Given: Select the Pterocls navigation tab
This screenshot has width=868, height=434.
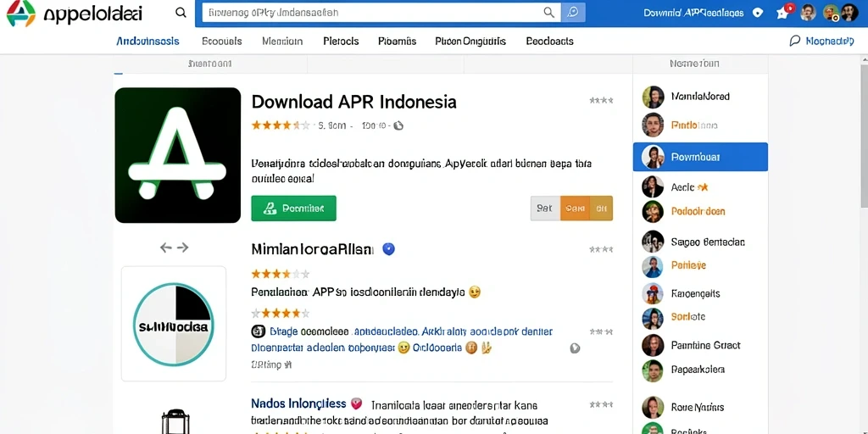Looking at the screenshot, I should 341,41.
